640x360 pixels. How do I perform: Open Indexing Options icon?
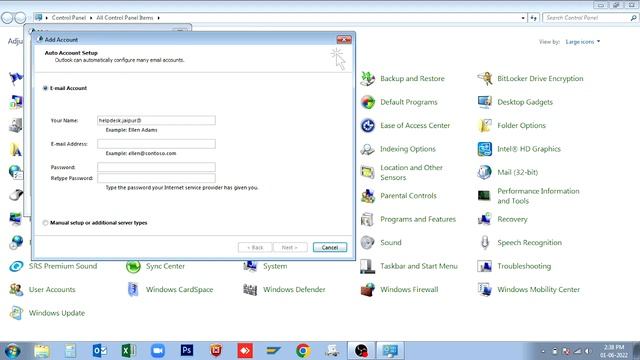point(368,149)
